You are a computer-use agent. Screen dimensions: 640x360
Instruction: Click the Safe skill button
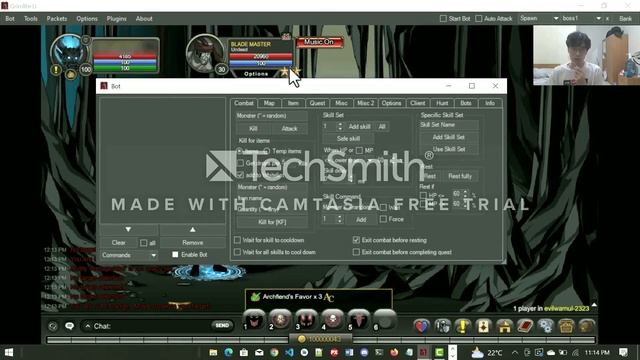(348, 139)
